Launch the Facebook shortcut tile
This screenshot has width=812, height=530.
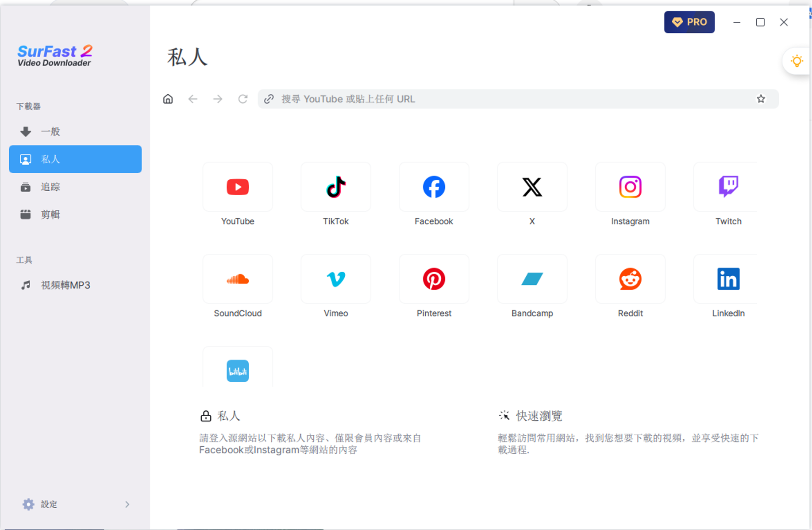pyautogui.click(x=434, y=187)
